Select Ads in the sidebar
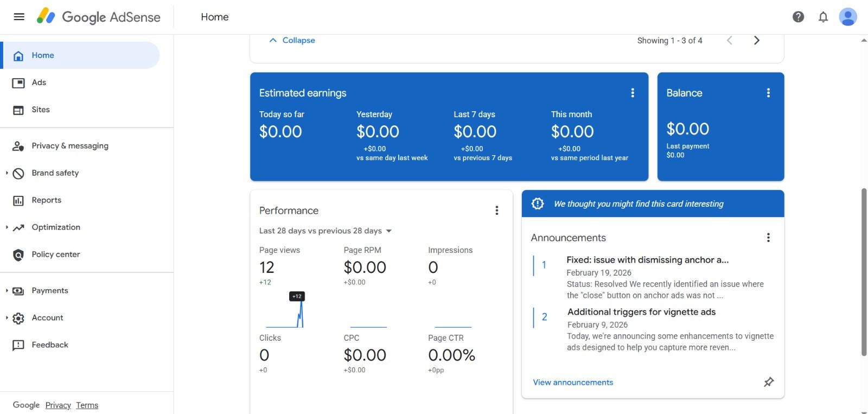Viewport: 868px width, 414px height. [39, 82]
